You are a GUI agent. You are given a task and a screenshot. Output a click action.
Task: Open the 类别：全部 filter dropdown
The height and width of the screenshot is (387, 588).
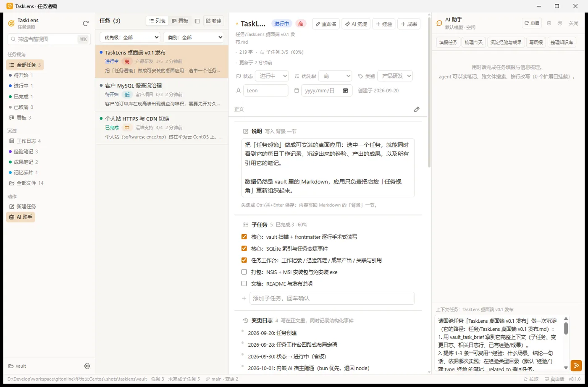(193, 37)
